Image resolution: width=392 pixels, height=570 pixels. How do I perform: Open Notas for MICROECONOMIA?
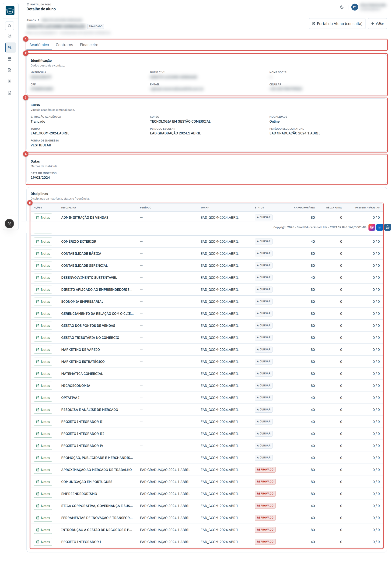point(43,386)
